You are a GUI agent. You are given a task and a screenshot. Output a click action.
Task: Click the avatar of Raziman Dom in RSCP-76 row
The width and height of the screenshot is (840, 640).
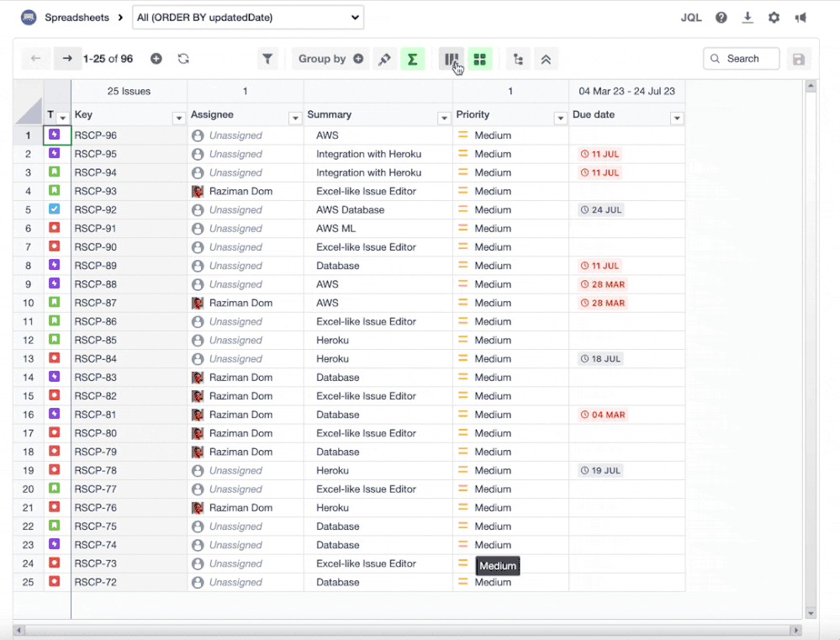(198, 508)
